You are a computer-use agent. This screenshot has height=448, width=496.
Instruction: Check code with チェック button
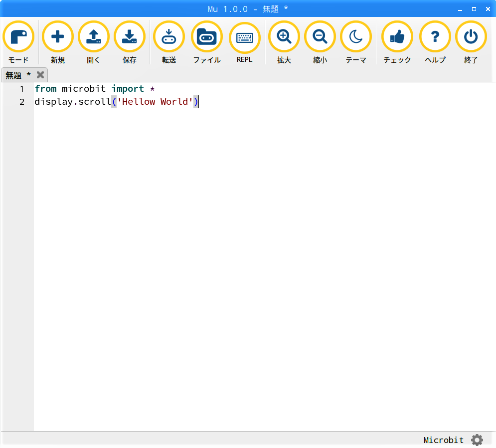click(397, 42)
